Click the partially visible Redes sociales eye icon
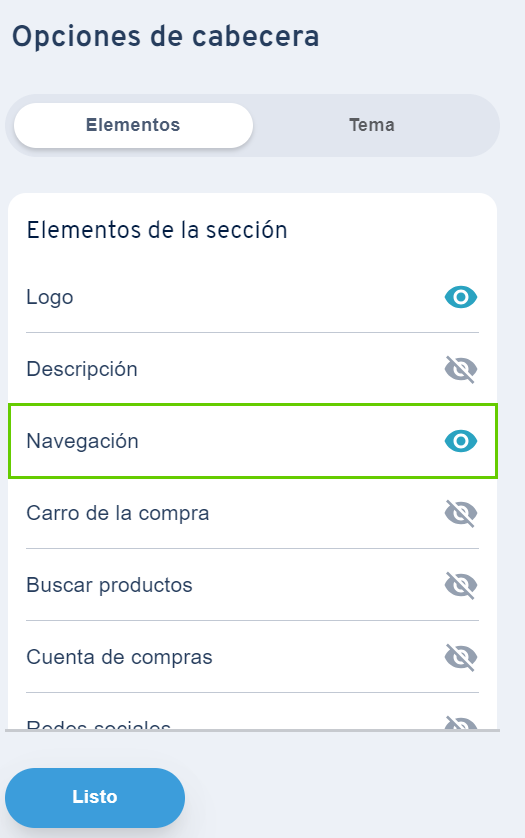The width and height of the screenshot is (525, 838). (461, 723)
